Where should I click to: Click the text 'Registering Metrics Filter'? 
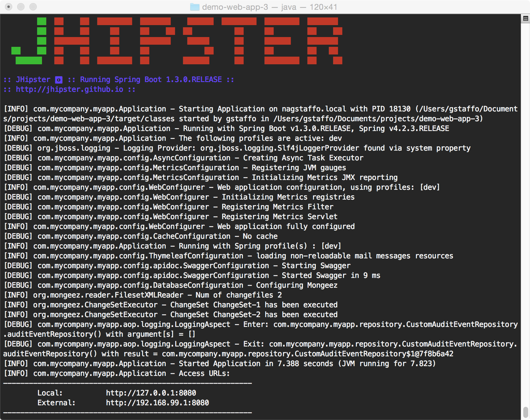coord(278,207)
